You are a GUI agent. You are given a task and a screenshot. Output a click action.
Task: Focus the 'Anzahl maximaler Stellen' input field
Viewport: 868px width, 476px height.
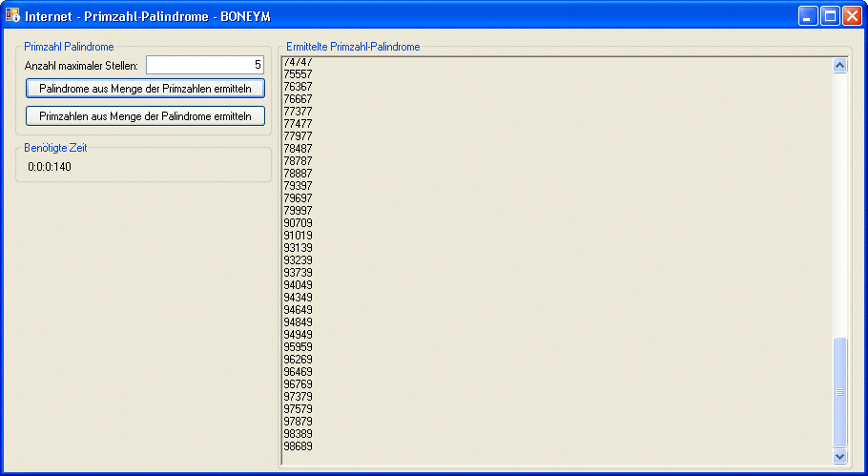[x=204, y=65]
